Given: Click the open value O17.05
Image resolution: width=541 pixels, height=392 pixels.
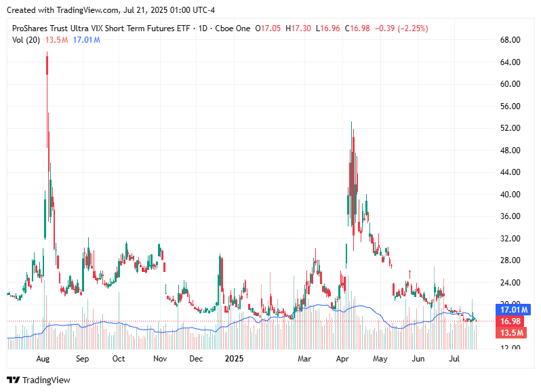Looking at the screenshot, I should [268, 28].
